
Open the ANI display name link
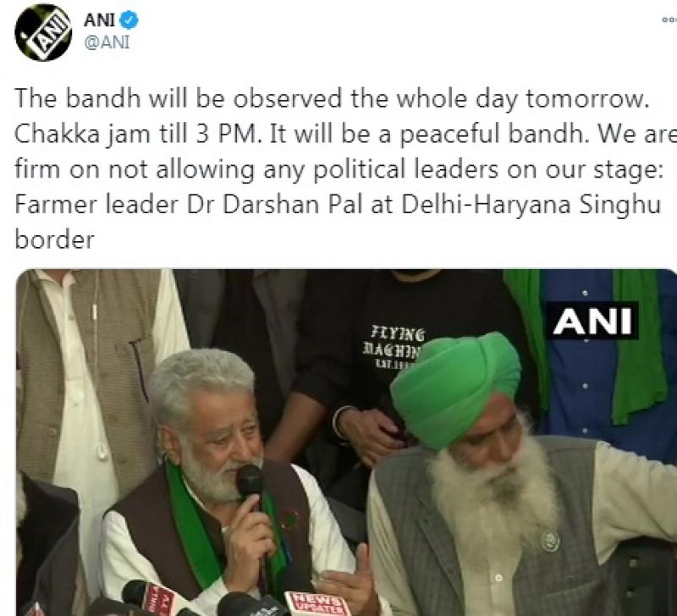(99, 19)
